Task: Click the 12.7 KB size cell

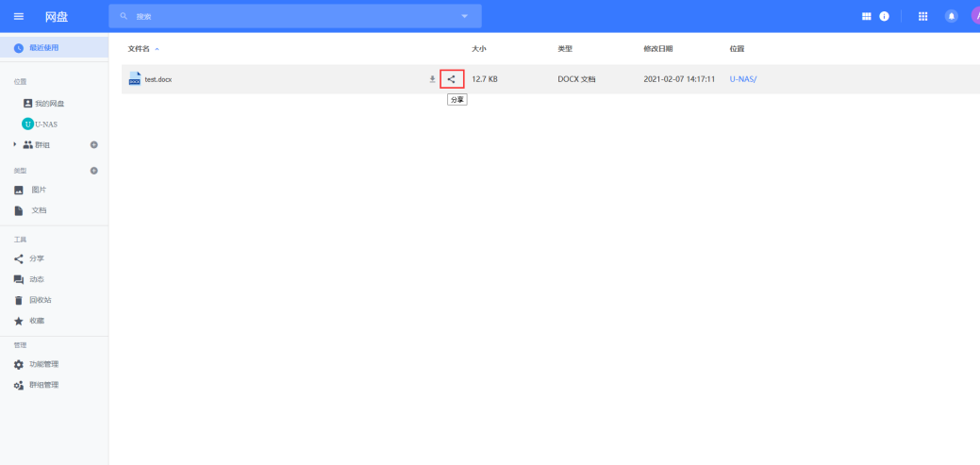Action: [x=485, y=79]
